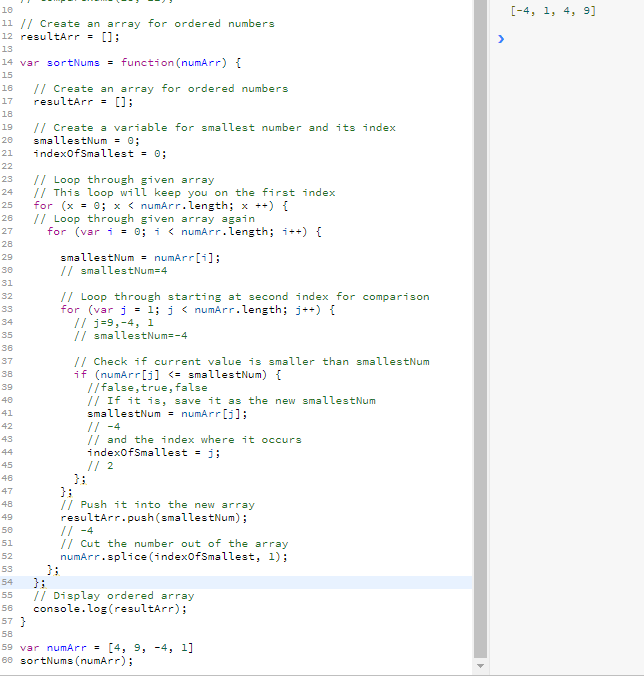This screenshot has width=644, height=676.
Task: Click the scrollbar down arrow
Action: pyautogui.click(x=481, y=666)
